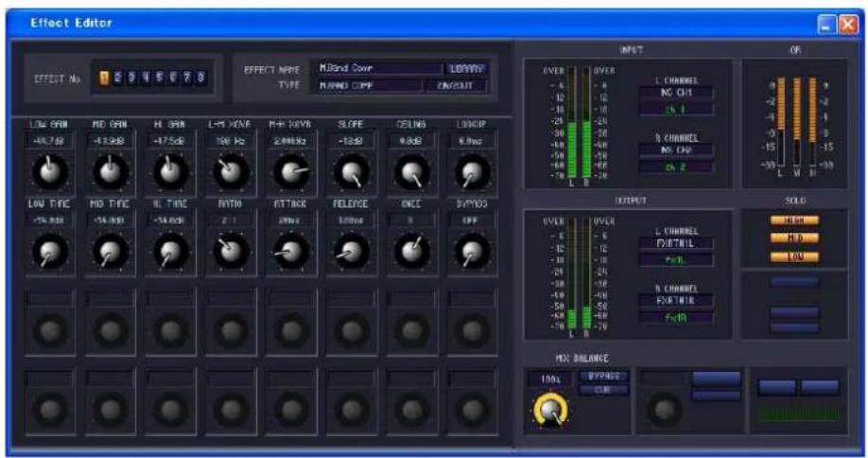
Task: Click the LOOKUP knob
Action: coord(472,171)
